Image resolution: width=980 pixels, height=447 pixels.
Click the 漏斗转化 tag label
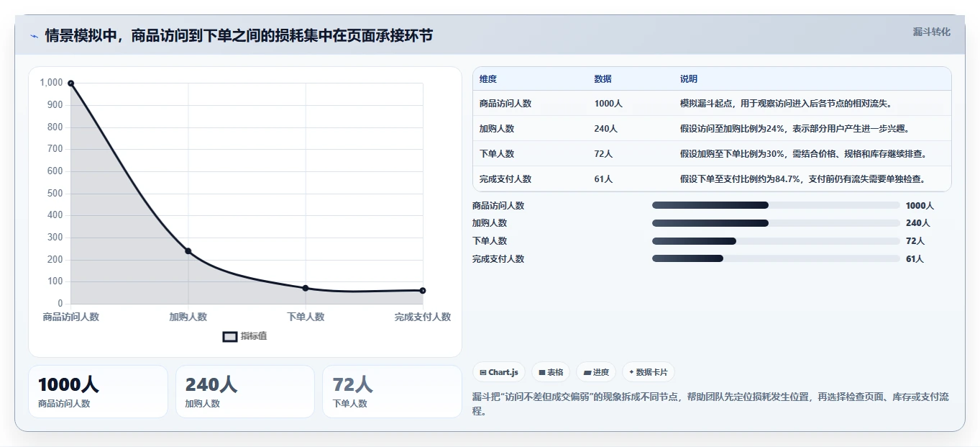931,32
